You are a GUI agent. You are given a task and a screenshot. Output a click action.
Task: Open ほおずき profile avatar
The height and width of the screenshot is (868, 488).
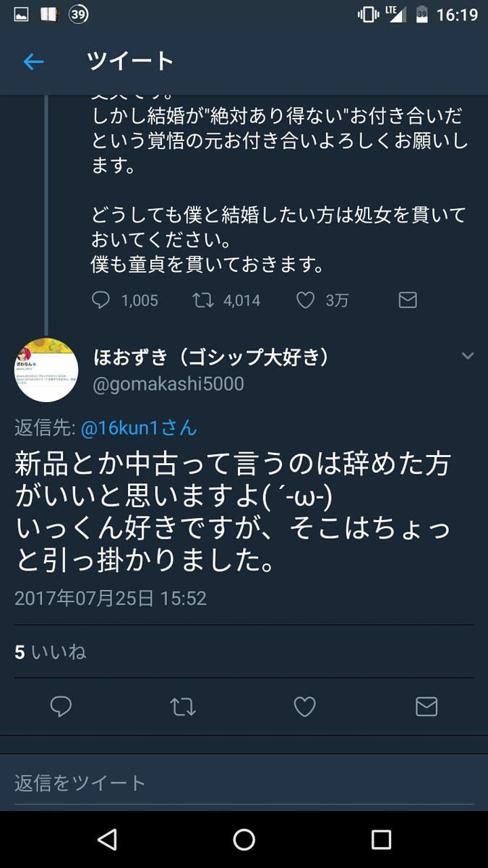46,370
